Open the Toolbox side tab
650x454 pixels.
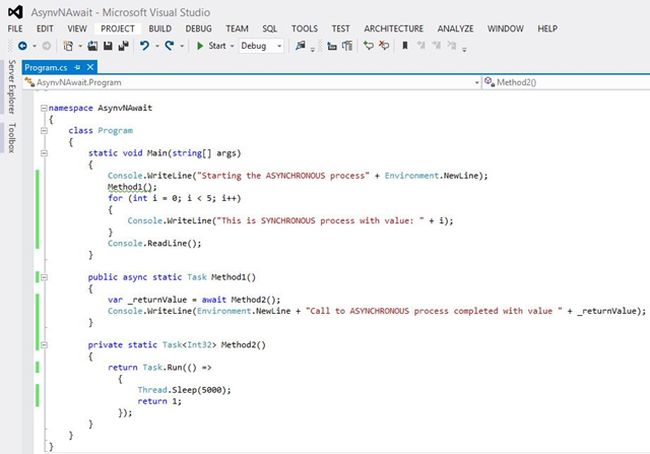(12, 138)
